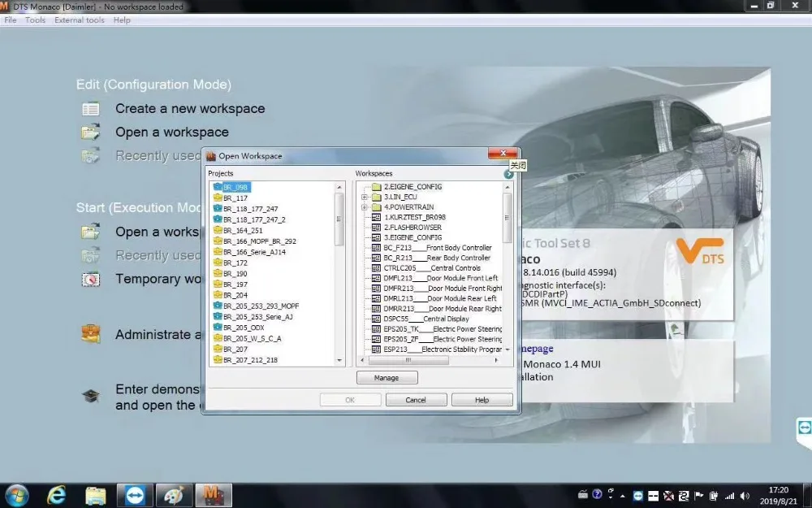The image size is (812, 508).
Task: Open the File menu
Action: click(x=11, y=20)
